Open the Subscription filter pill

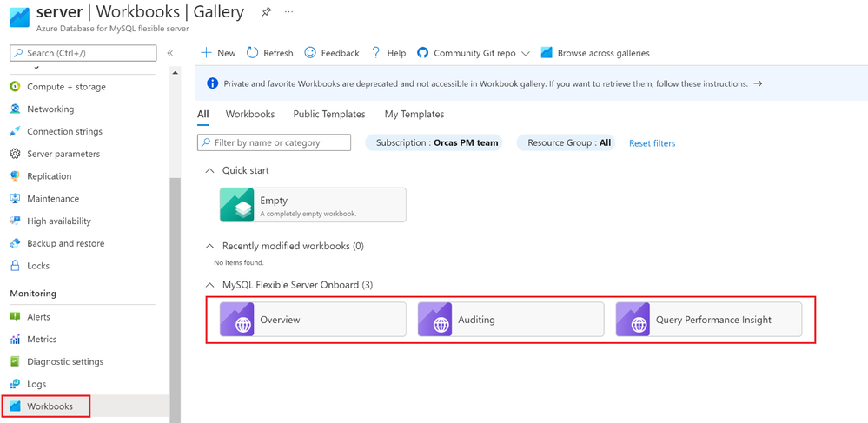pyautogui.click(x=434, y=142)
